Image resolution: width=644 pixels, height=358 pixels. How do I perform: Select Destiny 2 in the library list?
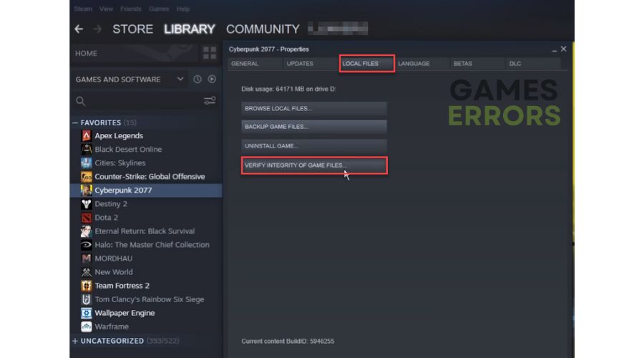[x=111, y=204]
